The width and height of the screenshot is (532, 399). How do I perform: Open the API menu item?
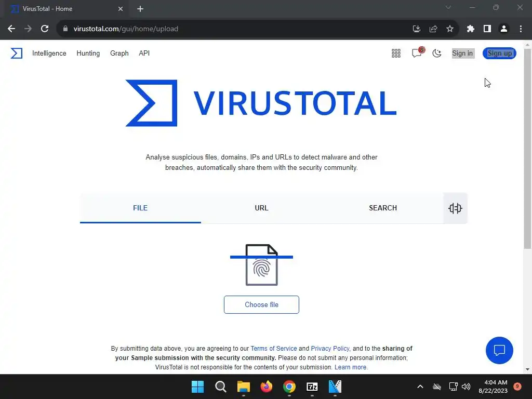(x=144, y=54)
